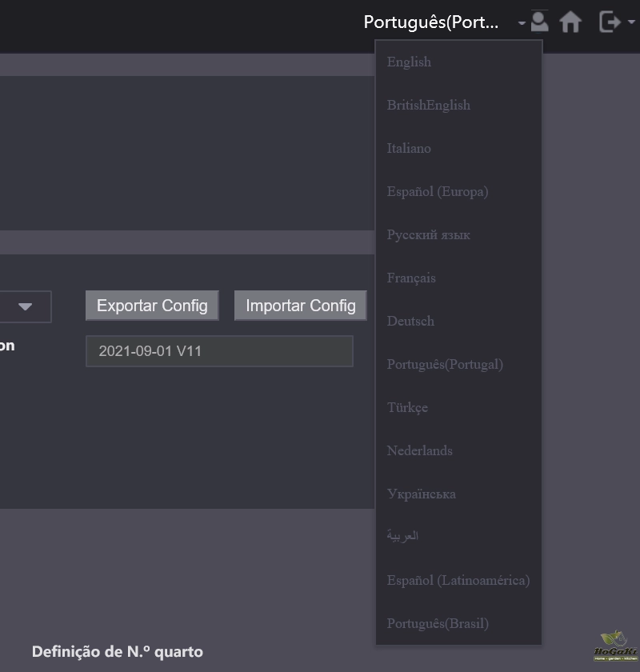Select Español (Europa) language

(438, 192)
